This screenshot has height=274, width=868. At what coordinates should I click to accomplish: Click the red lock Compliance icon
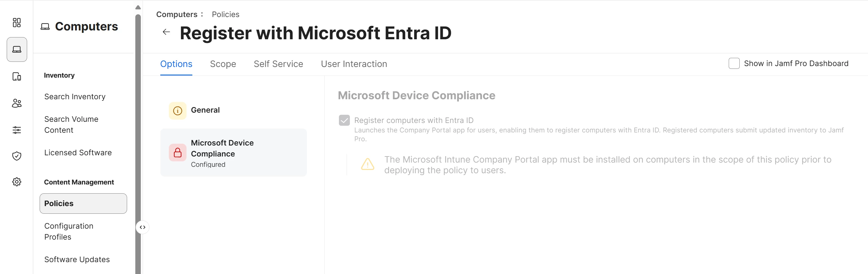[178, 153]
